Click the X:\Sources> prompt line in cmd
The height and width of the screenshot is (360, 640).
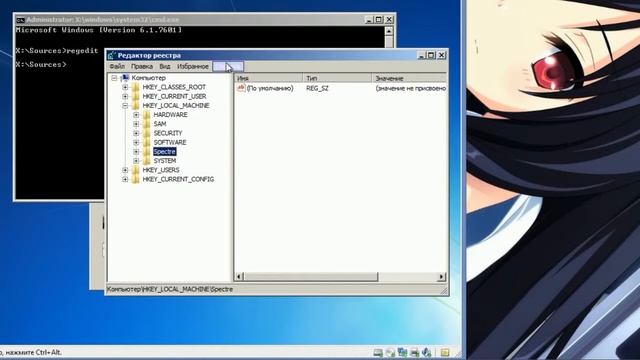(x=41, y=64)
